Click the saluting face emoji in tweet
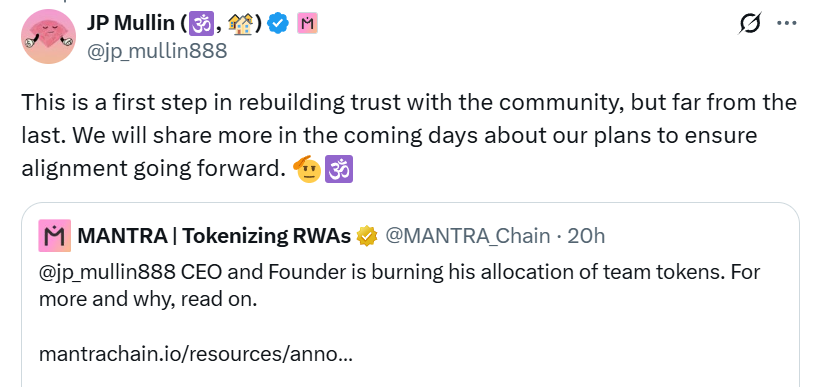The width and height of the screenshot is (817, 387). 307,169
